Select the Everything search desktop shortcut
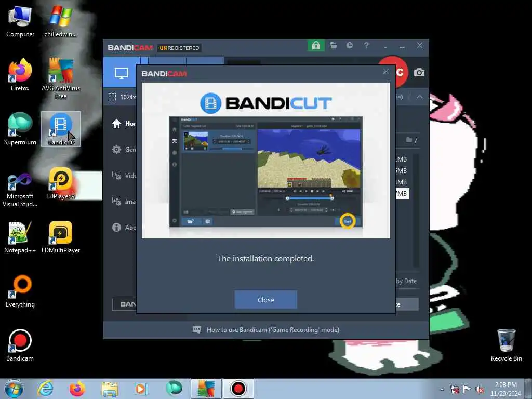 pyautogui.click(x=20, y=291)
